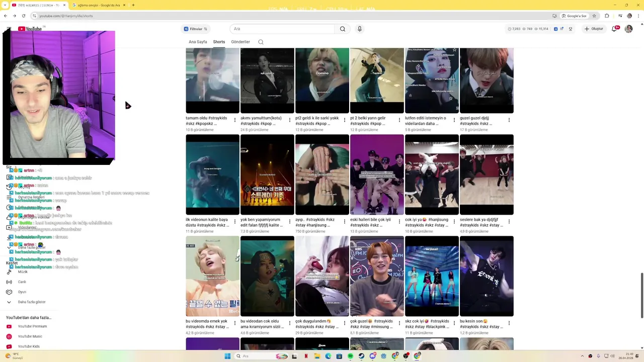Open options for 'akımı yamulttum(kotu)' short
Viewport: 644px width, 362px height.
click(x=290, y=120)
